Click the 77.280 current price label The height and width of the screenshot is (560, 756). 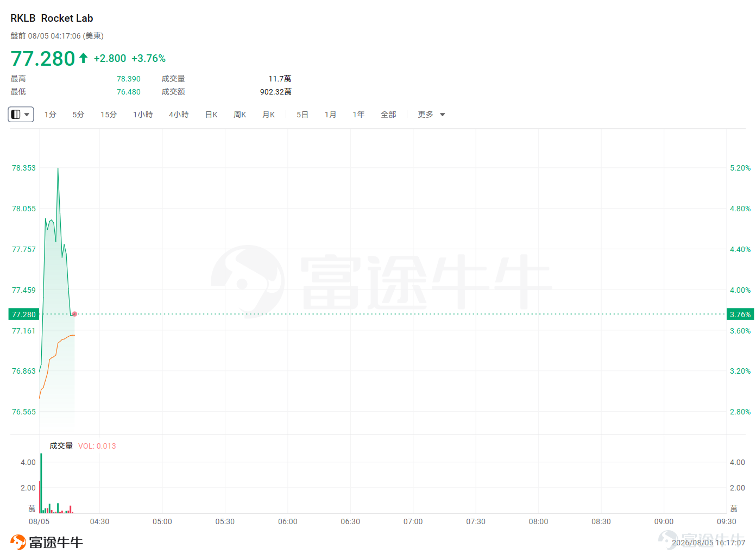pyautogui.click(x=24, y=314)
